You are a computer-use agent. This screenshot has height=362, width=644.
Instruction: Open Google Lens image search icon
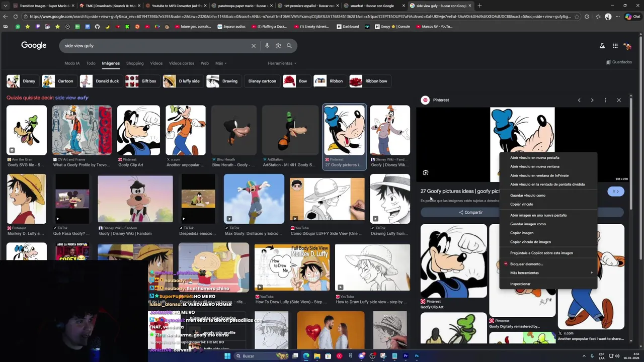point(278,46)
